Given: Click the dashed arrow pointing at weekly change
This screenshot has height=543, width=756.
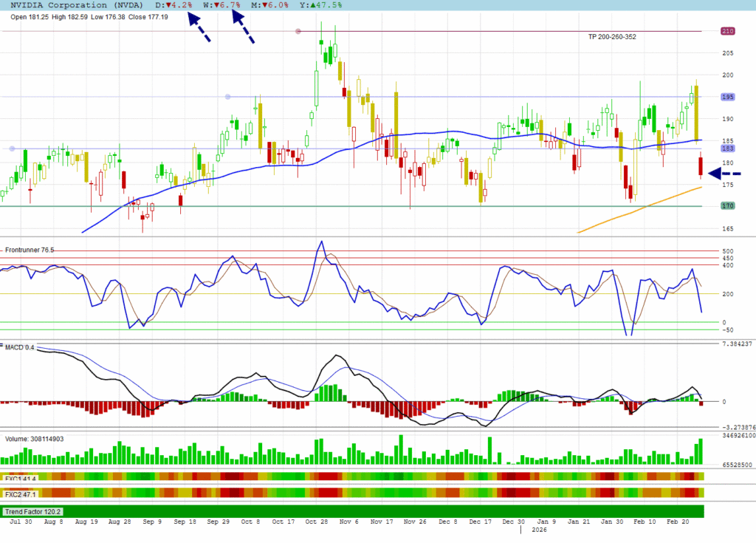Looking at the screenshot, I should click(x=244, y=29).
